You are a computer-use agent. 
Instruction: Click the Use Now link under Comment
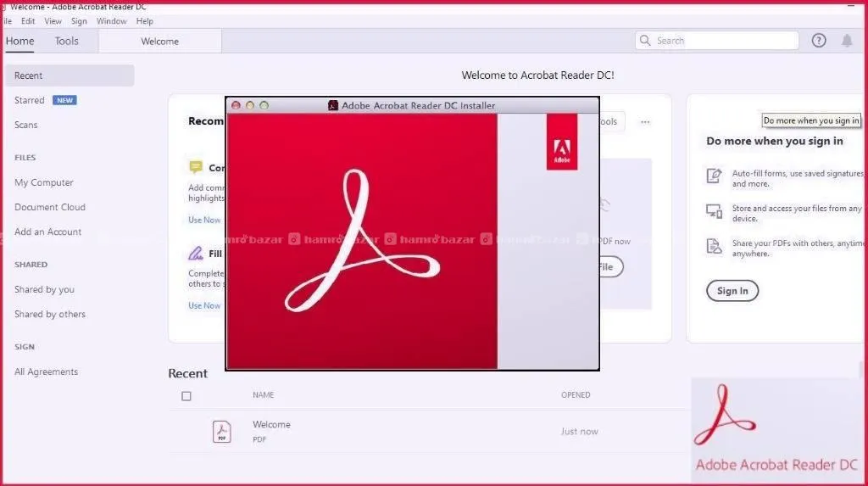tap(204, 220)
